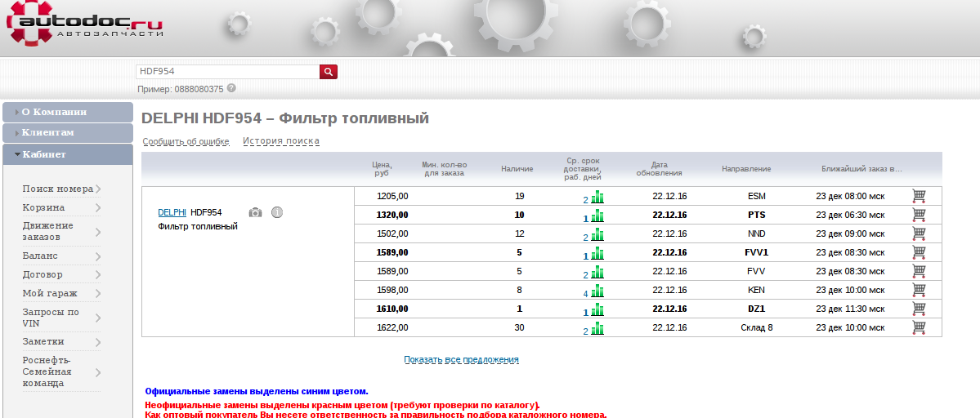Viewport: 980px width, 418px height.
Task: Open delivery statistics chart in KEN row
Action: point(597,291)
